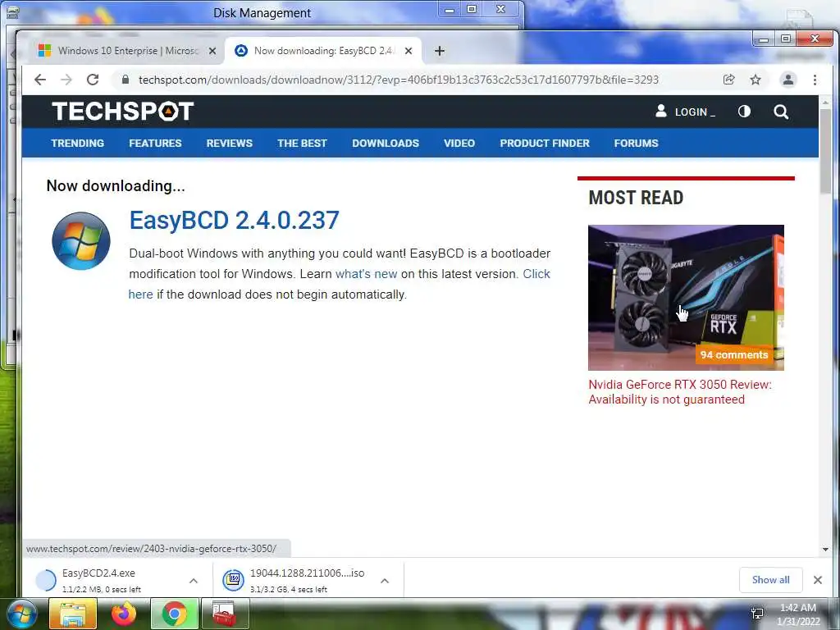Screen dimensions: 840x630
Task: Open red toolbox taskbar item
Action: pos(225,614)
